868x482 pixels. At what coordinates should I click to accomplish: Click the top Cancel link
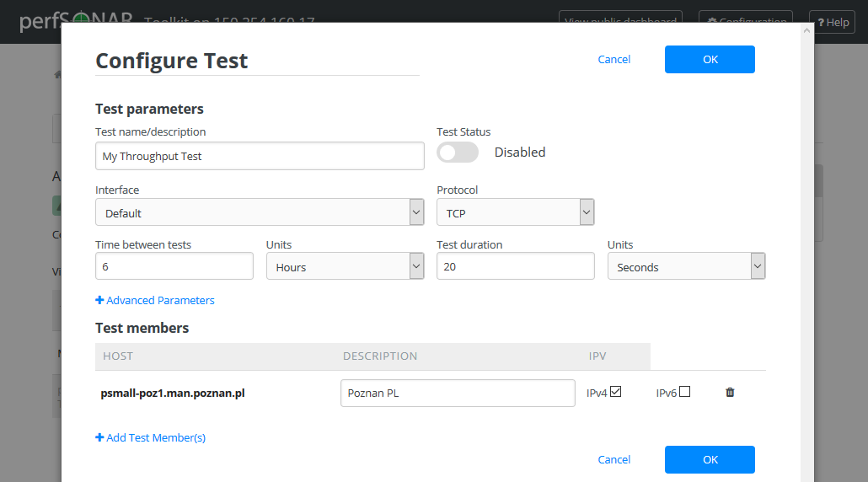click(x=613, y=59)
